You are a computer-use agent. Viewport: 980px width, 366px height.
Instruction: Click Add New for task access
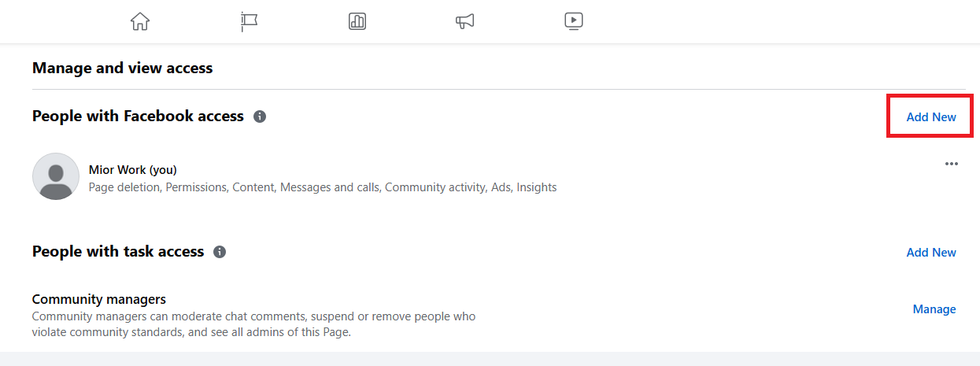[x=931, y=253]
